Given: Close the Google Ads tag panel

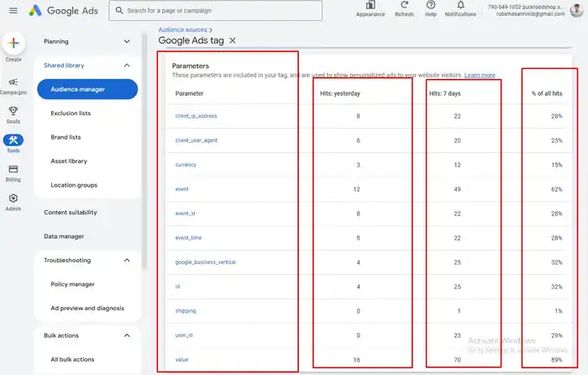Looking at the screenshot, I should (x=233, y=40).
